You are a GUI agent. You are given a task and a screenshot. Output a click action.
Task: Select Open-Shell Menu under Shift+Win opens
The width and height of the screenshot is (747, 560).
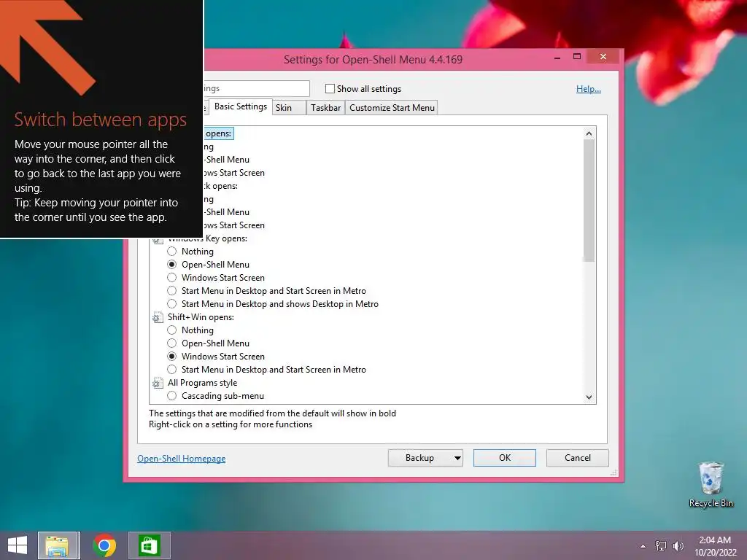172,343
